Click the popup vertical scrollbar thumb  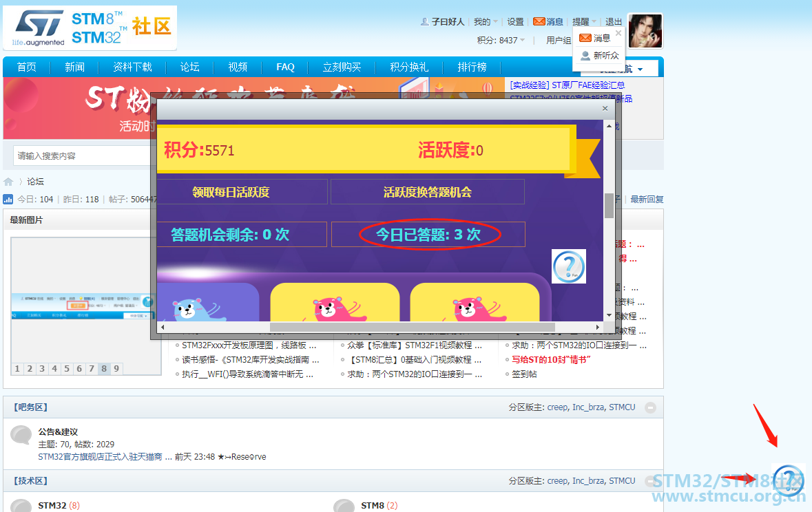pos(609,206)
